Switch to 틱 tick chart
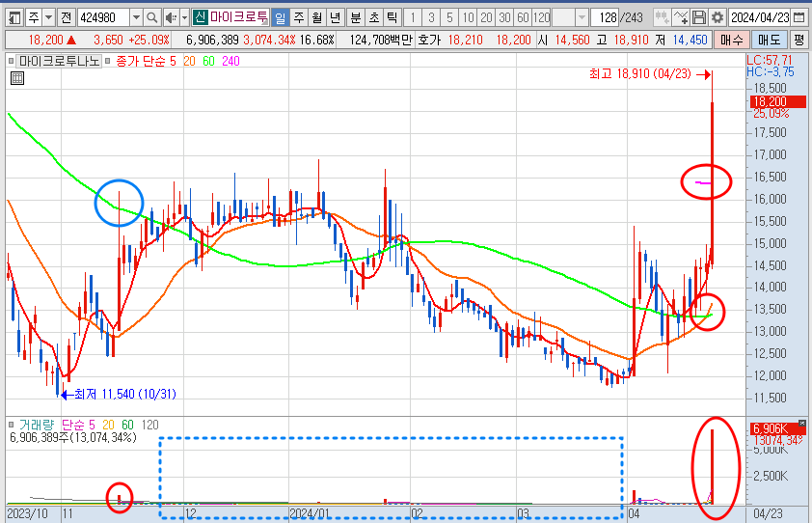Viewport: 812px width, 523px height. 392,18
